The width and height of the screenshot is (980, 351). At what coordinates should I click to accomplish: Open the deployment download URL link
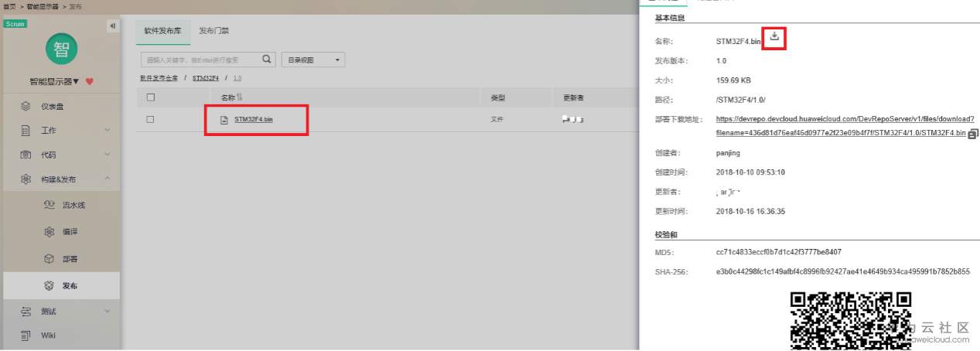point(845,126)
